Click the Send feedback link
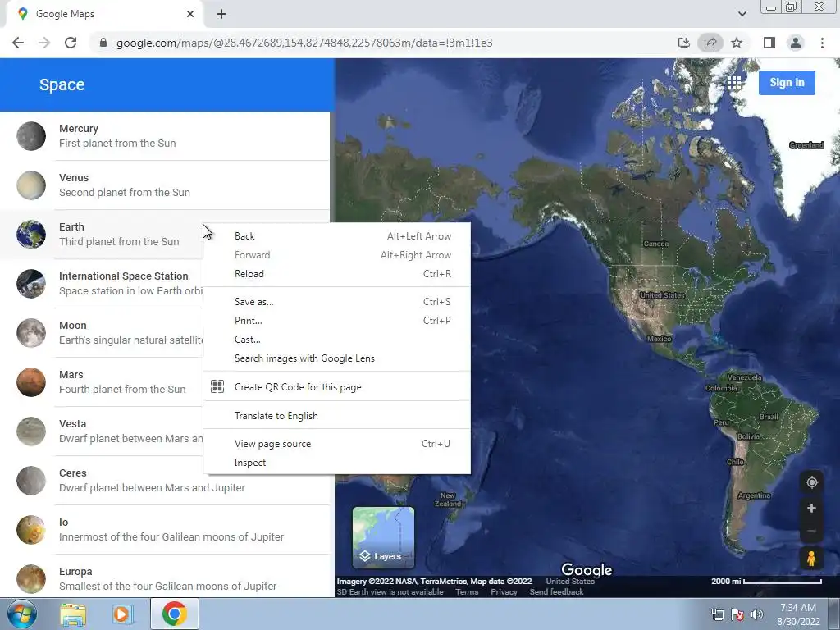840x630 pixels. click(556, 592)
